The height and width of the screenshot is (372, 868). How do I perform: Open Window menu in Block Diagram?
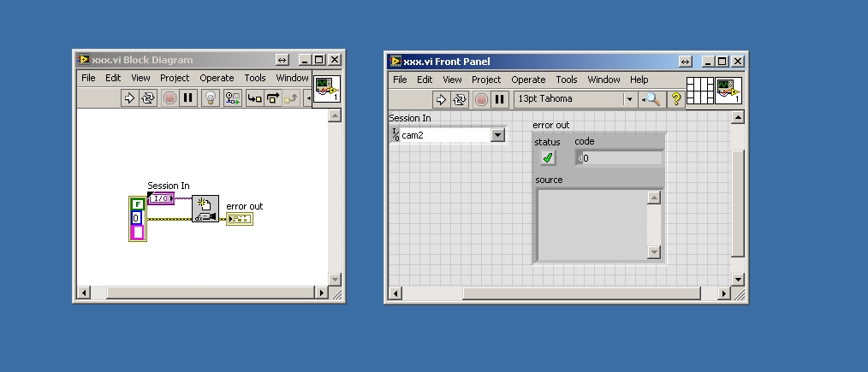pyautogui.click(x=292, y=78)
